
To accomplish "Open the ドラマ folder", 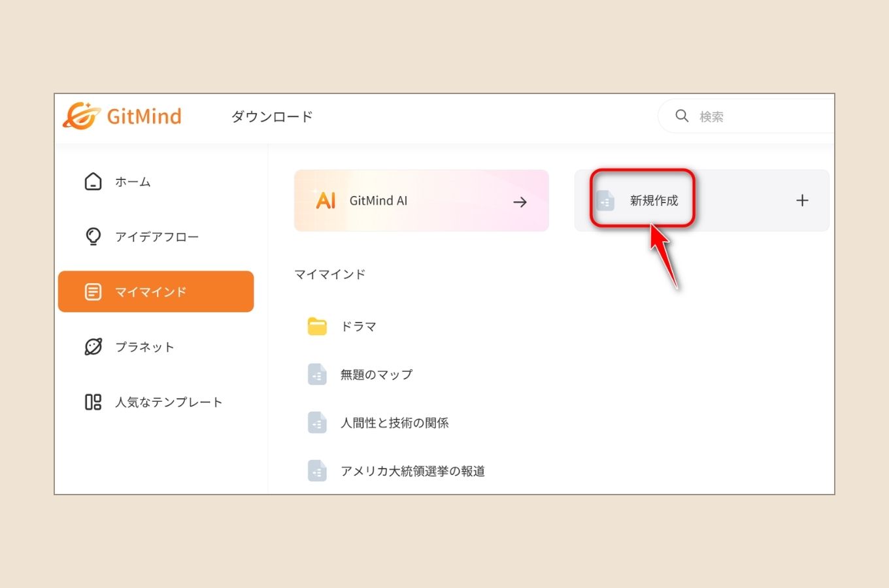I will (358, 326).
